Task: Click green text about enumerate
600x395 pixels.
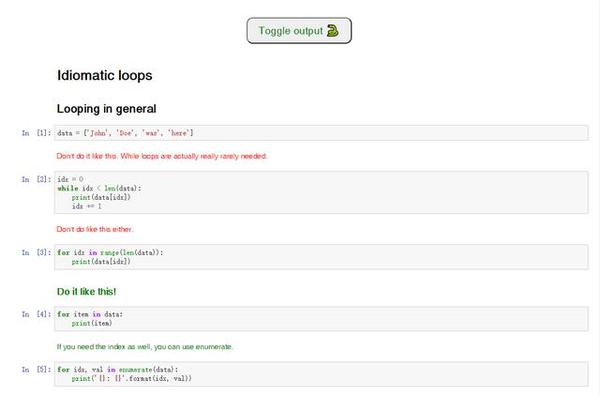Action: tap(145, 347)
